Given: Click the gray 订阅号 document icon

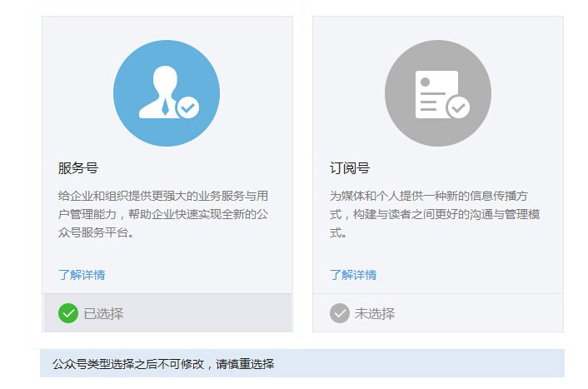Looking at the screenshot, I should [x=438, y=93].
